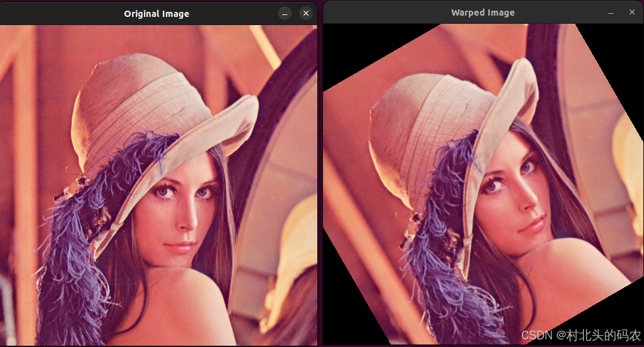Click the Original Image picture canvas
The height and width of the screenshot is (347, 644).
point(158,185)
